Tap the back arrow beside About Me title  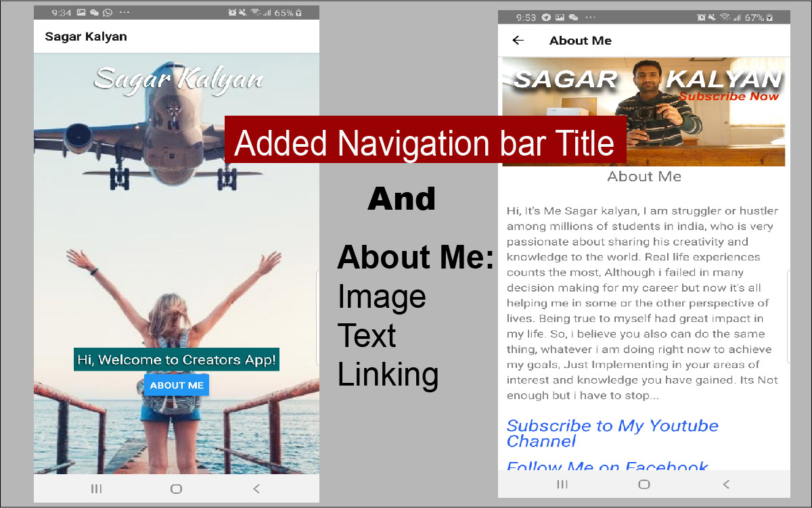518,41
